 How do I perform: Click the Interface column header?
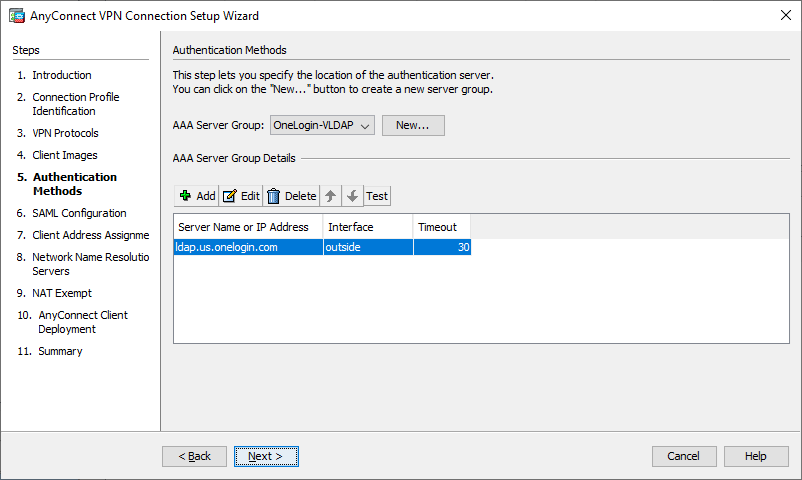click(368, 227)
